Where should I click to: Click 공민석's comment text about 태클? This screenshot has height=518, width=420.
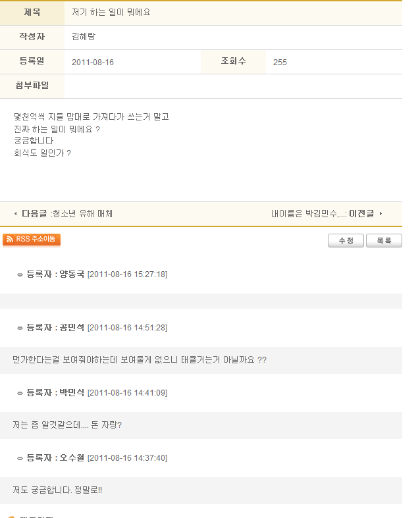[x=140, y=359]
